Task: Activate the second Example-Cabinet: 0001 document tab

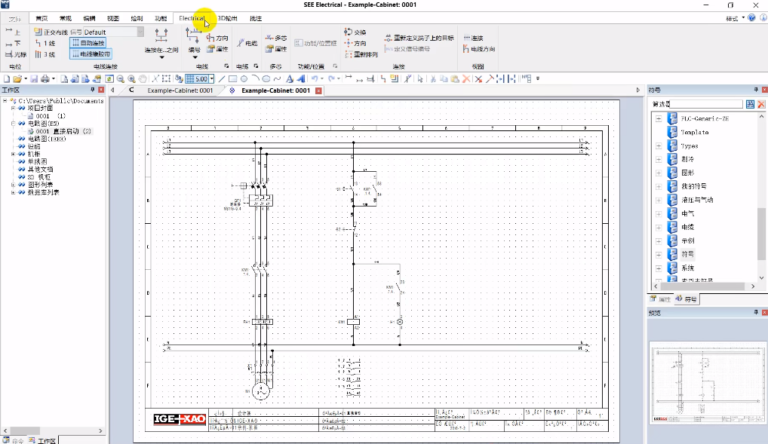Action: pyautogui.click(x=275, y=91)
